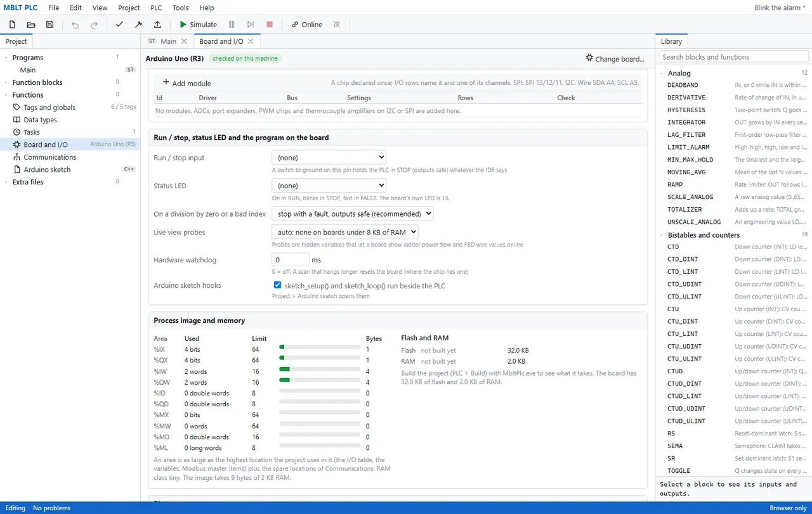
Task: Open Data types via its book icon
Action: point(17,120)
